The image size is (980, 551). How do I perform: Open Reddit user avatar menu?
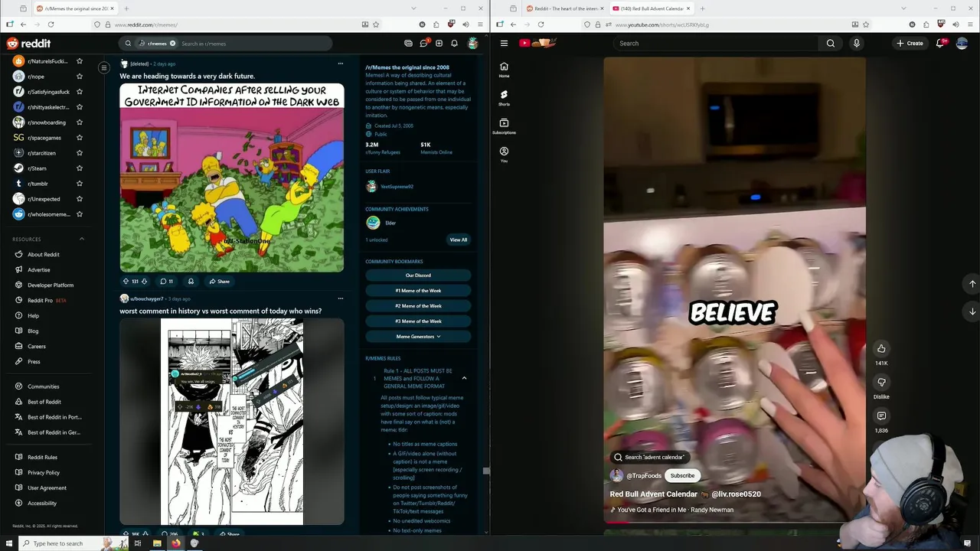point(473,44)
